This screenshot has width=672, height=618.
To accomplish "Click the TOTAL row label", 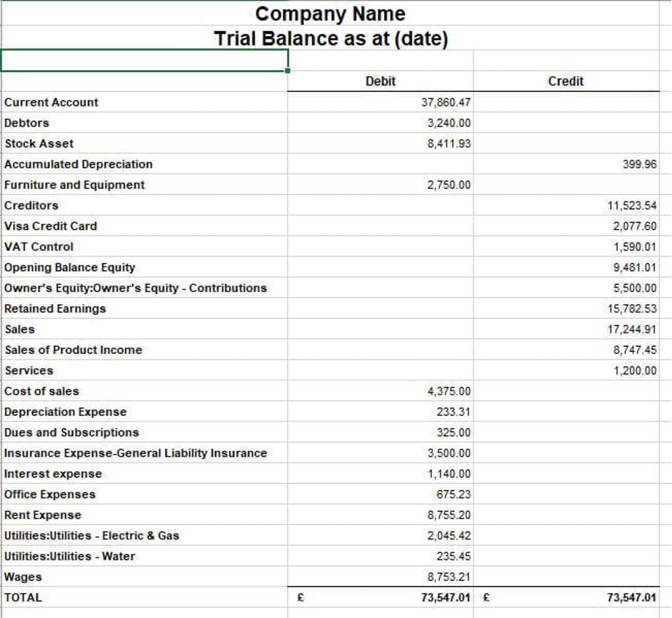I will (24, 597).
